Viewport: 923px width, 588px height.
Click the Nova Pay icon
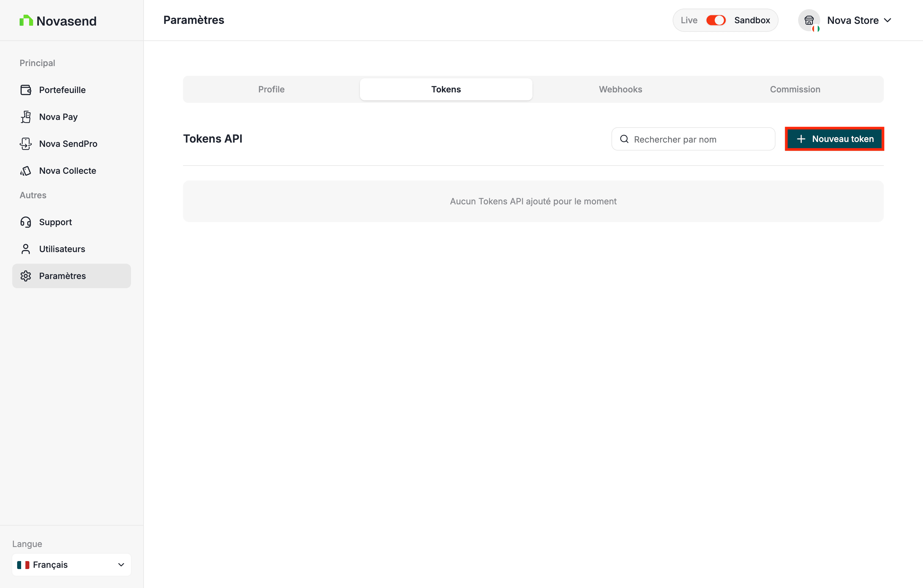coord(26,117)
